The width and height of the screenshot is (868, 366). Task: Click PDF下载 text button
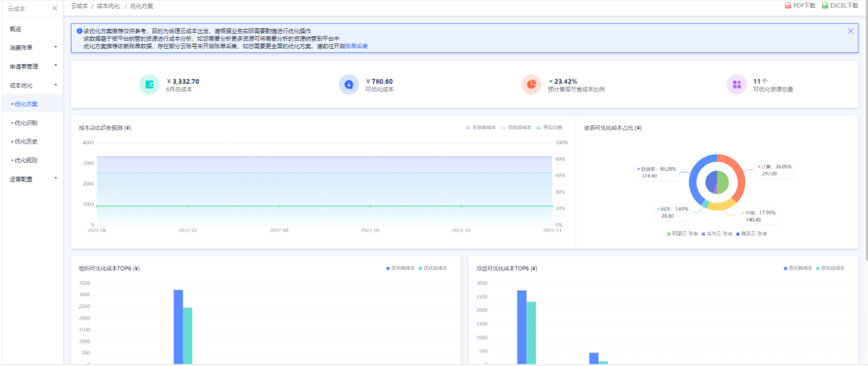(x=804, y=6)
